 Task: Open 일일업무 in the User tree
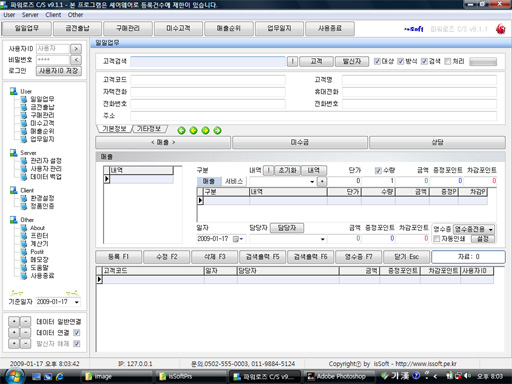point(42,99)
